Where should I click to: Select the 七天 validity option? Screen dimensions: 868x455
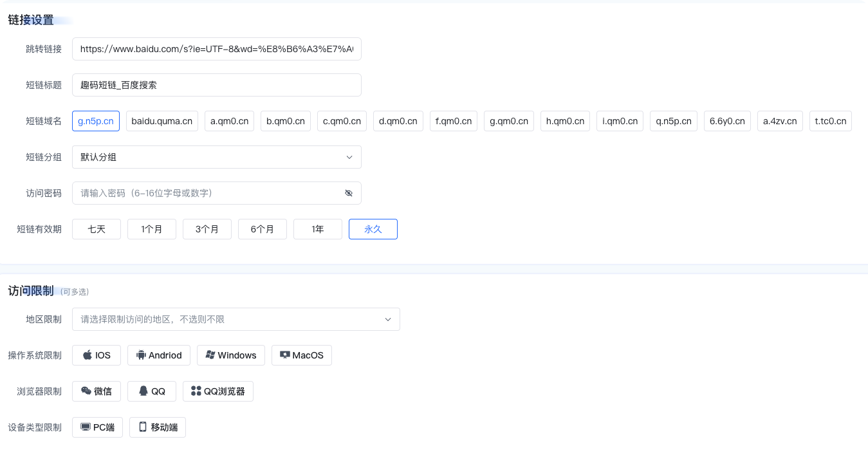(x=96, y=228)
